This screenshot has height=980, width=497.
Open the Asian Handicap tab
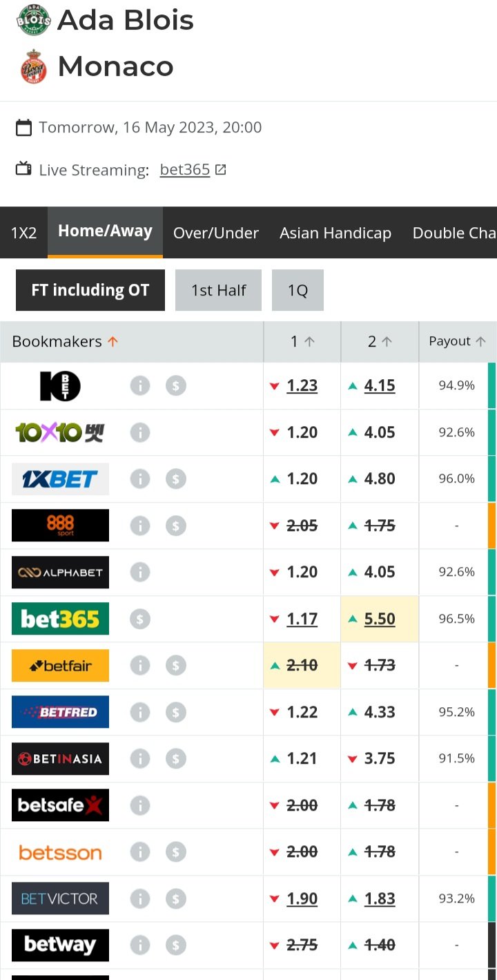(x=335, y=233)
